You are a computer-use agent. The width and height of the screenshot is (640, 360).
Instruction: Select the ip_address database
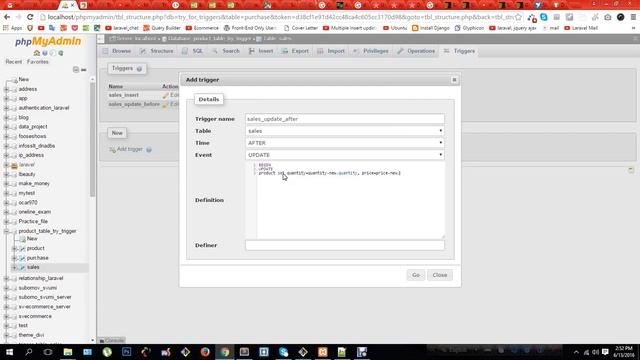point(31,156)
